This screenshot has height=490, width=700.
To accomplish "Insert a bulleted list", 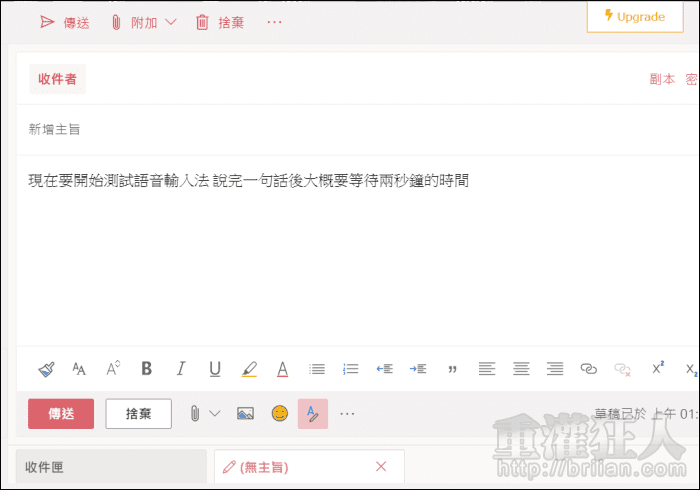I will (x=317, y=369).
